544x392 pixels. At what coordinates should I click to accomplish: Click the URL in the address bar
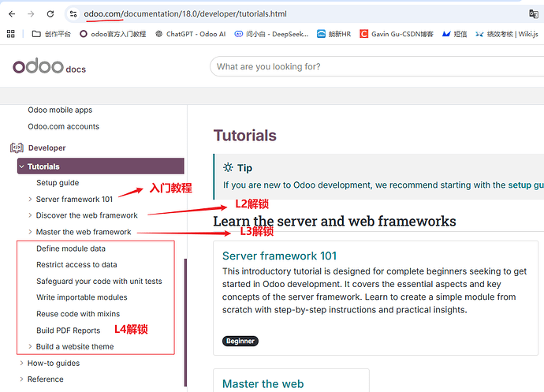pos(185,14)
